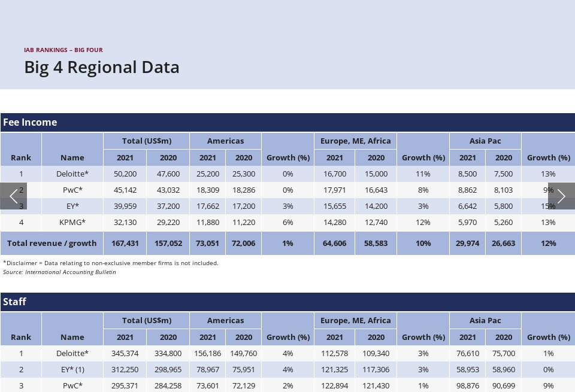Click the Americas header in Fee Income table
575x392 pixels.
pyautogui.click(x=225, y=141)
